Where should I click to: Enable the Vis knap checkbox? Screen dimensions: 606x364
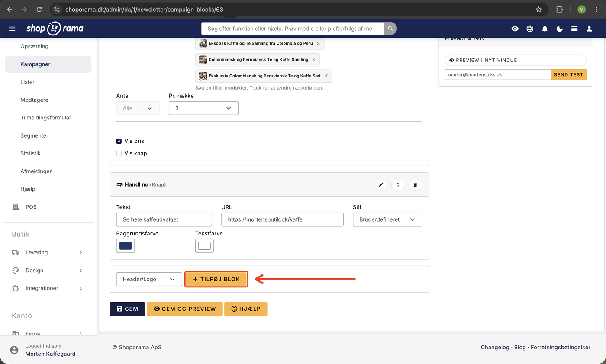pyautogui.click(x=119, y=153)
